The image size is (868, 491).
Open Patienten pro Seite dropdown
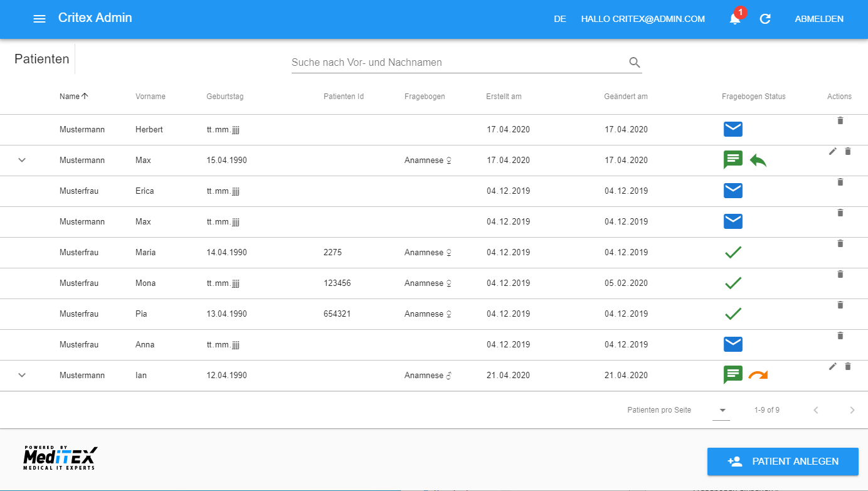coord(722,410)
